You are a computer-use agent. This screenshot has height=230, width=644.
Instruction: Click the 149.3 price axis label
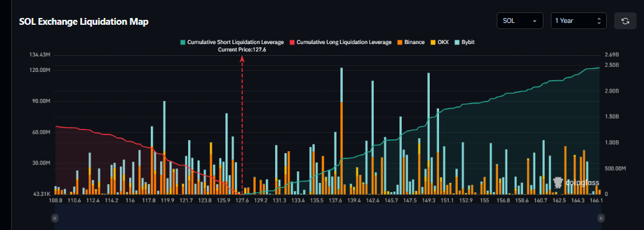429,200
